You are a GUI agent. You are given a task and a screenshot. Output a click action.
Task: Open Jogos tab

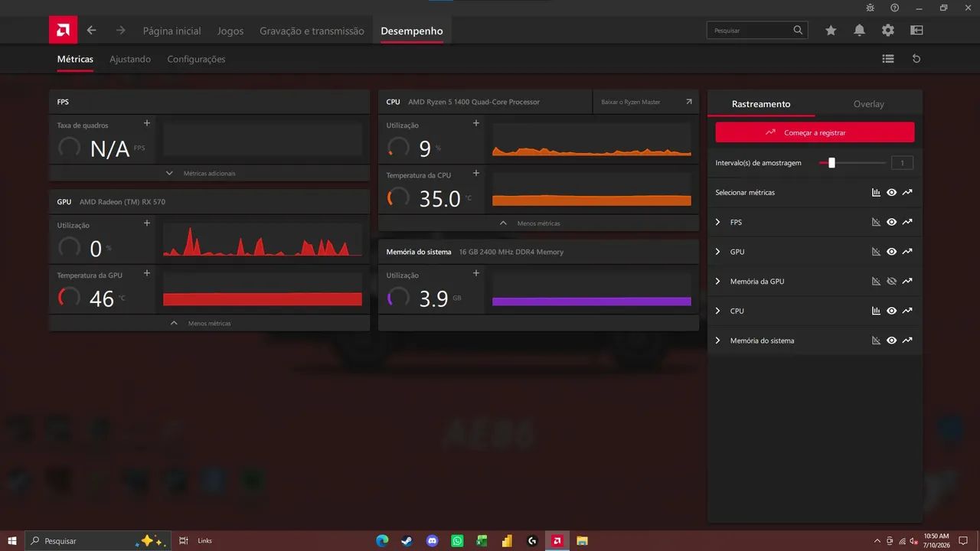click(x=230, y=31)
